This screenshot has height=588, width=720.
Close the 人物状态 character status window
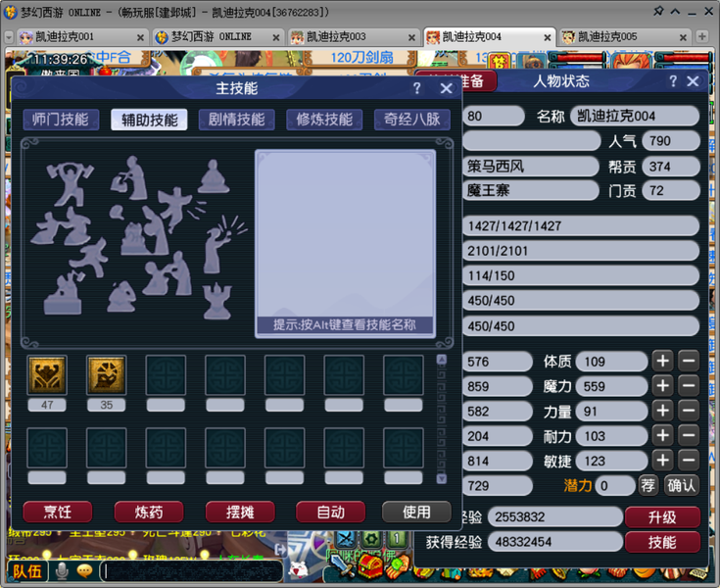click(693, 81)
